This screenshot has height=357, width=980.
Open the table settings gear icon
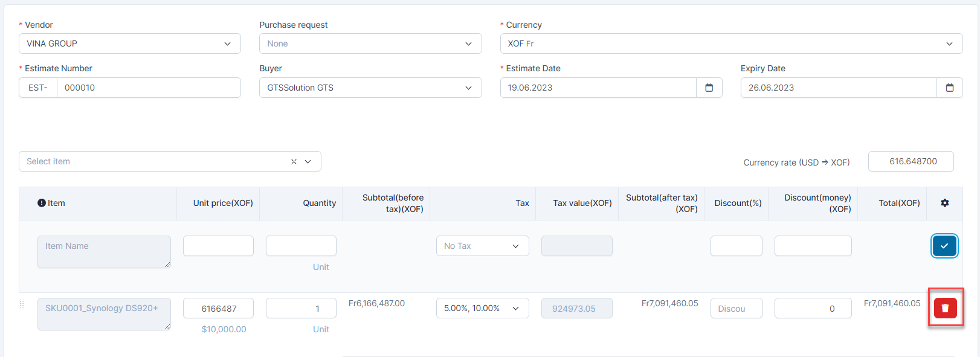(x=944, y=203)
